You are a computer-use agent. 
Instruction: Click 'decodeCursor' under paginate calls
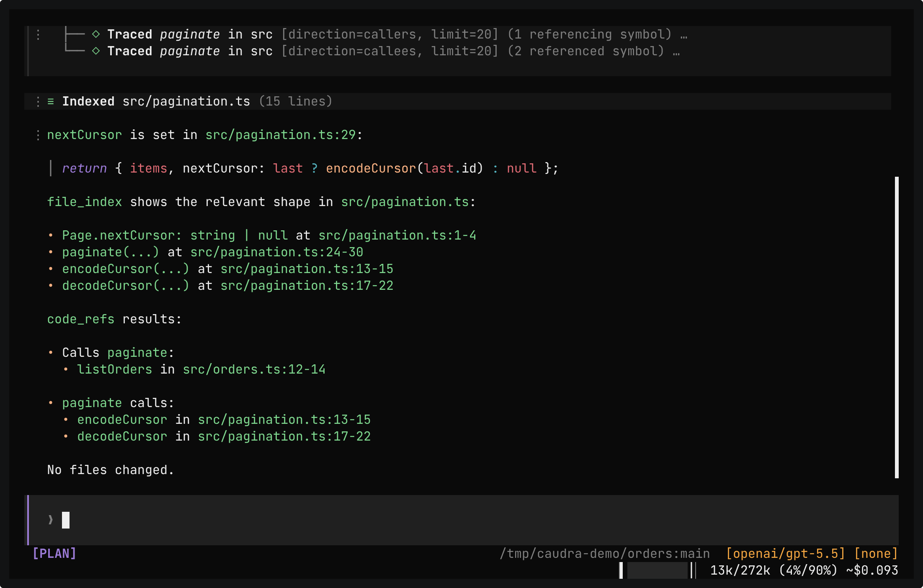[122, 436]
